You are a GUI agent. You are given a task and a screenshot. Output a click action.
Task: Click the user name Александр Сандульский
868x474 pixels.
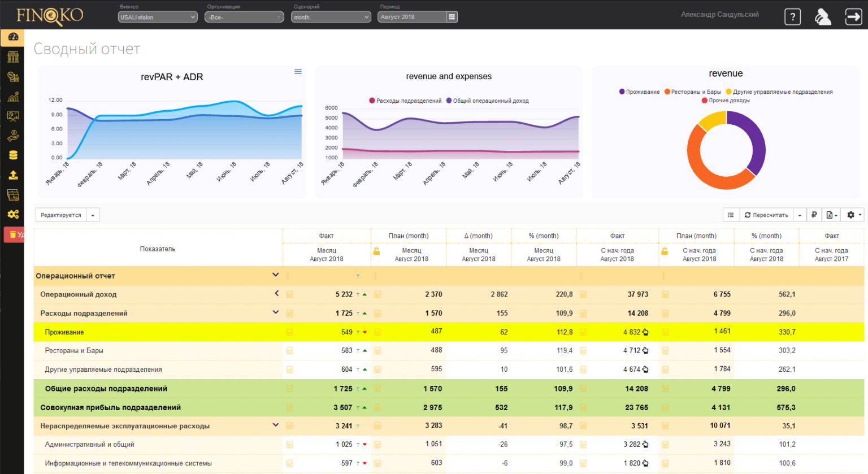(x=719, y=15)
